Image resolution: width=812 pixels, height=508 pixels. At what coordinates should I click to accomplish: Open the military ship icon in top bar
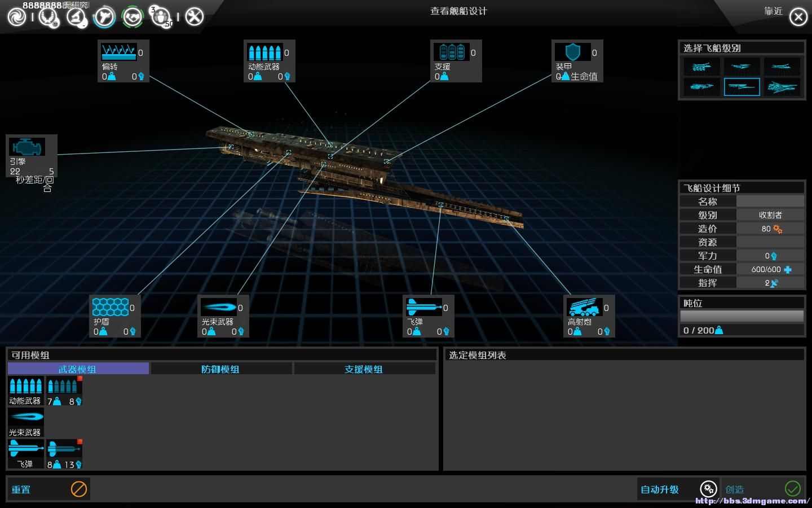[104, 17]
